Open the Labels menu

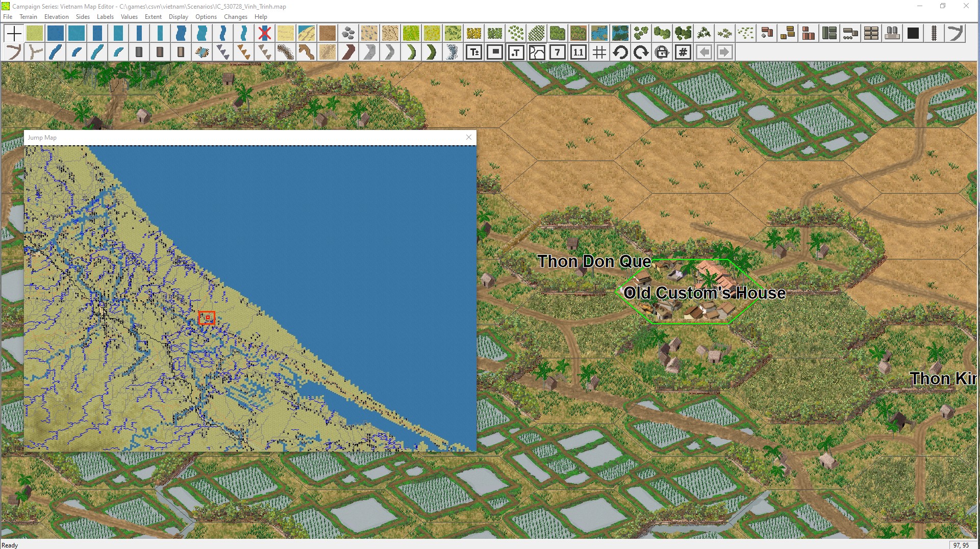(105, 17)
